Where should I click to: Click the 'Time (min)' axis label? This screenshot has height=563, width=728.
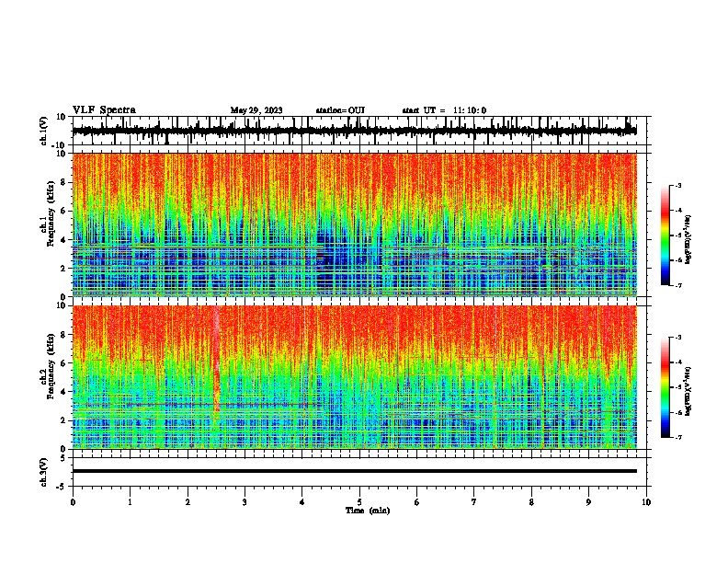368,511
